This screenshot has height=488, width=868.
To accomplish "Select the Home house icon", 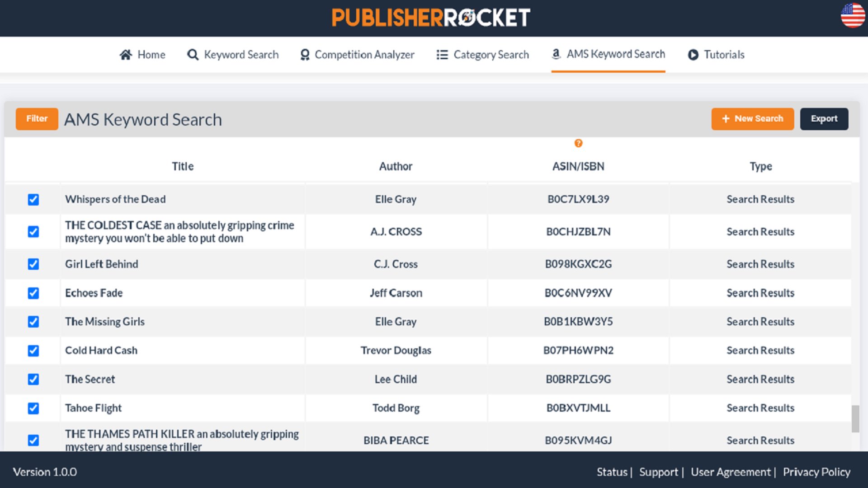I will click(126, 54).
